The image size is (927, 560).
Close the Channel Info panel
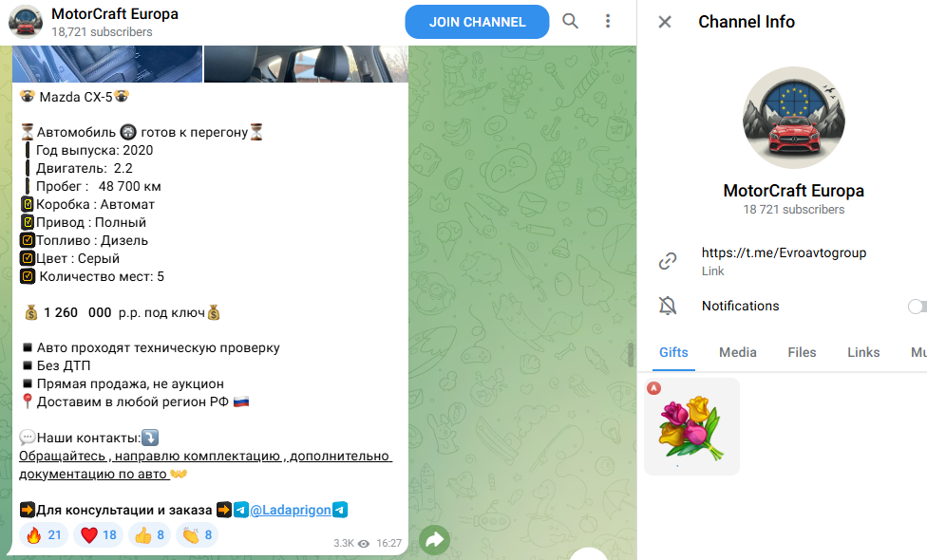665,22
